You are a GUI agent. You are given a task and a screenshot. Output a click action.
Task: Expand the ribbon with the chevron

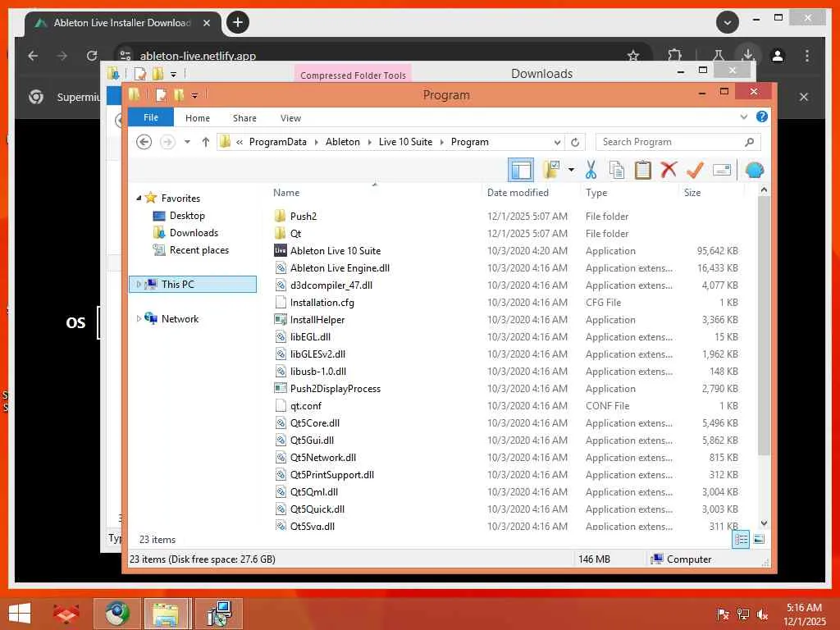coord(743,116)
